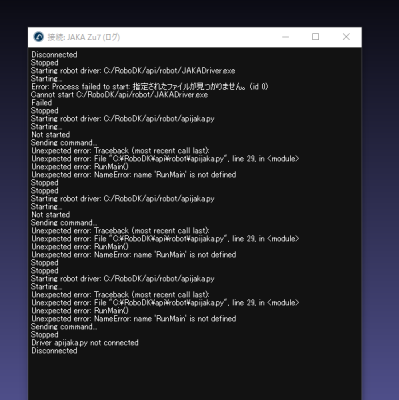The image size is (399, 400).
Task: Click the 'Error: Process failed to start' line
Action: click(150, 87)
